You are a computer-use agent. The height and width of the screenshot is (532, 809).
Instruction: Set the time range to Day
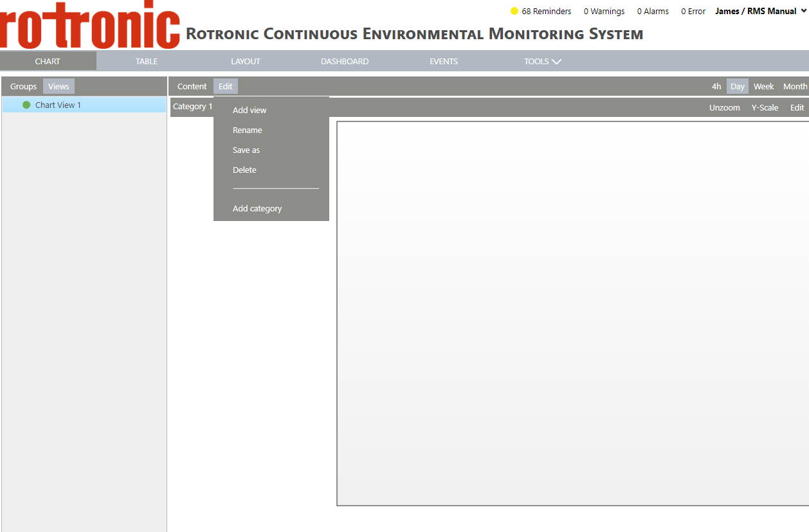pyautogui.click(x=738, y=86)
